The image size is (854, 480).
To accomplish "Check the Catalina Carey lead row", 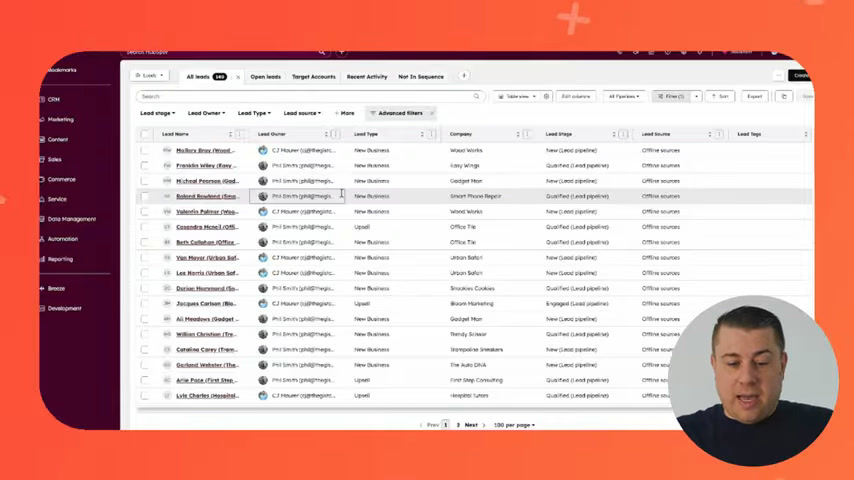I will [144, 350].
